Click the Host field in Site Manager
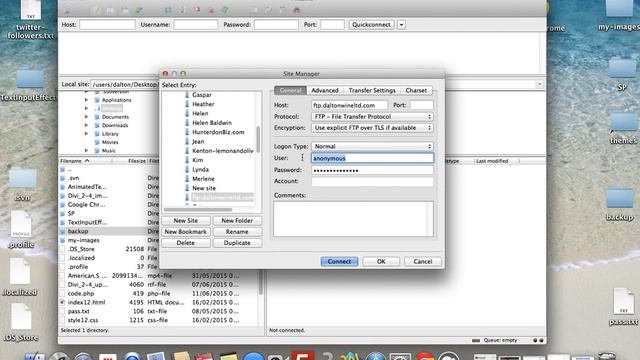640x360 pixels. [x=349, y=105]
